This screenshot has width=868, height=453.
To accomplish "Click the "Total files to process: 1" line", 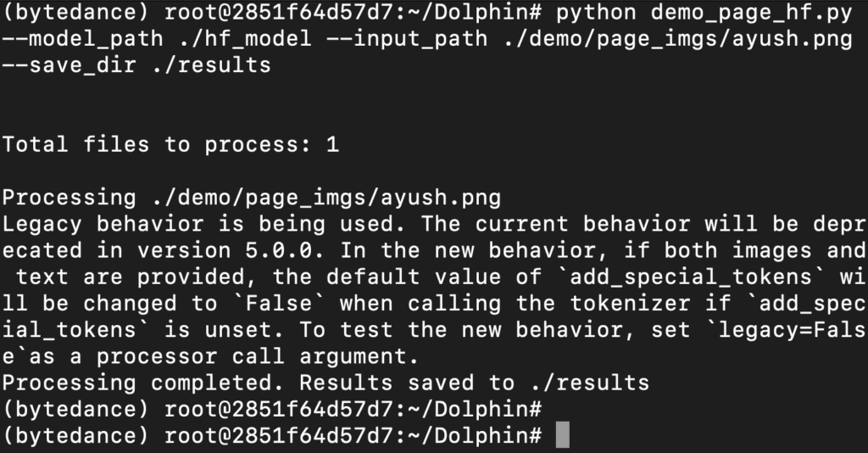I will pyautogui.click(x=170, y=144).
